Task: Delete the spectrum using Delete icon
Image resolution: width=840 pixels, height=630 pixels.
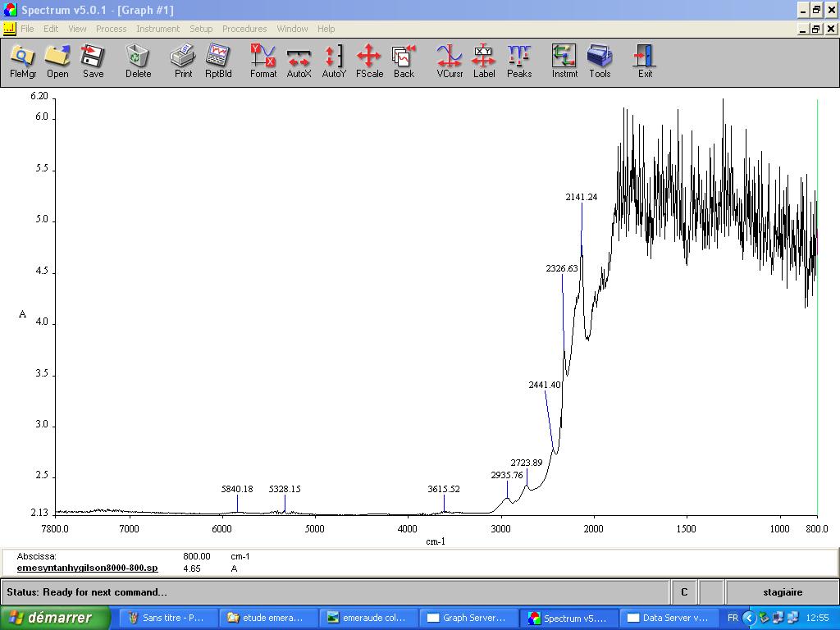Action: pyautogui.click(x=138, y=62)
